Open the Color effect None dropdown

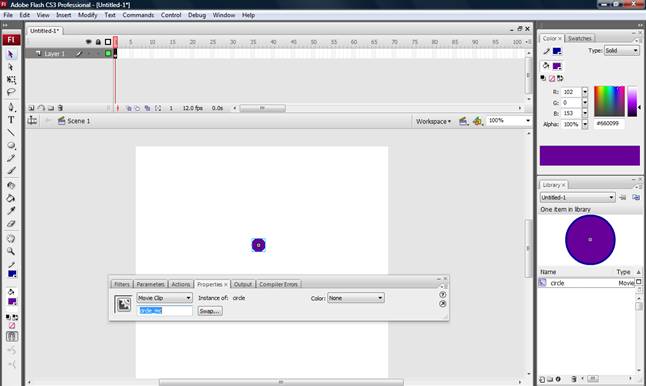coord(356,298)
